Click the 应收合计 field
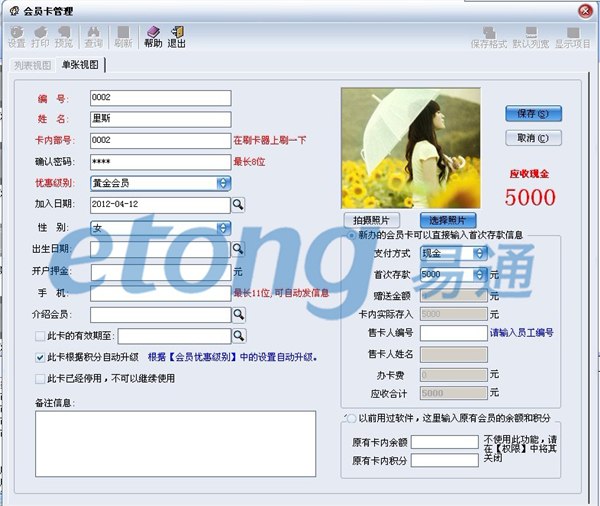 click(454, 393)
